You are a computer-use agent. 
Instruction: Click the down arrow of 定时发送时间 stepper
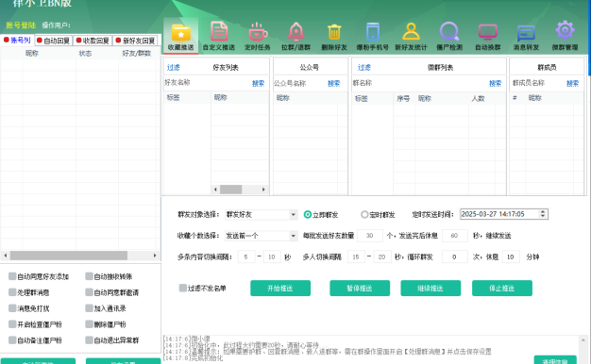(x=543, y=217)
